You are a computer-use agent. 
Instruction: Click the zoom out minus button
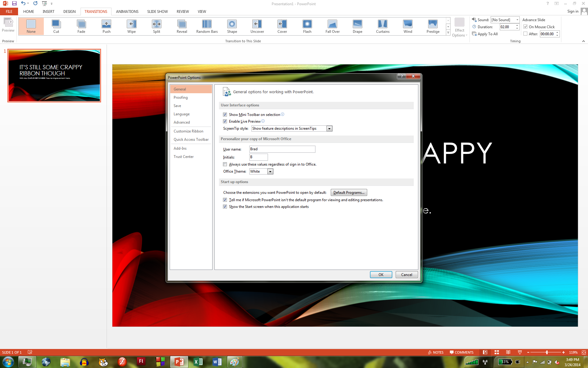(528, 352)
